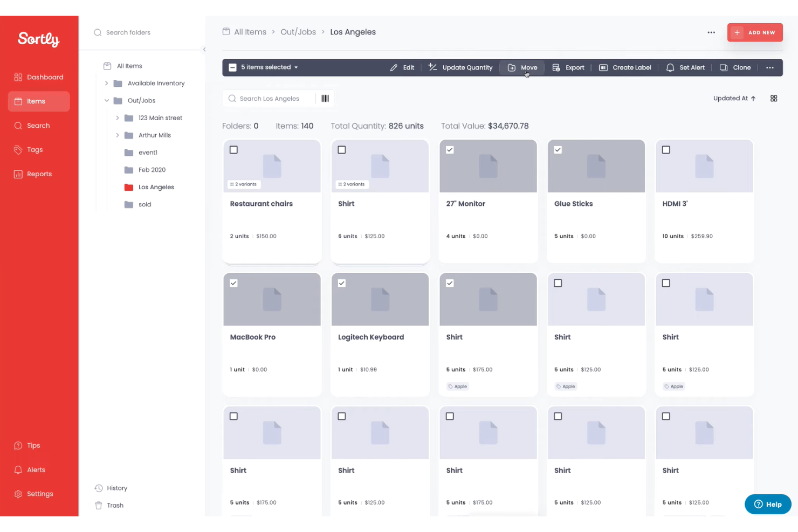Click Create Label
Image resolution: width=798 pixels, height=532 pixels.
click(x=625, y=67)
